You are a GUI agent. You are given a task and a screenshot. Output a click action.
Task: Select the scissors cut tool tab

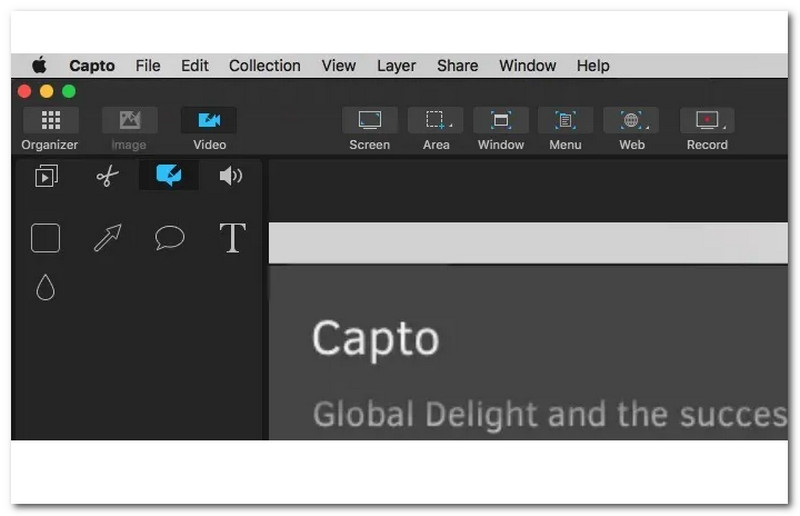[107, 176]
